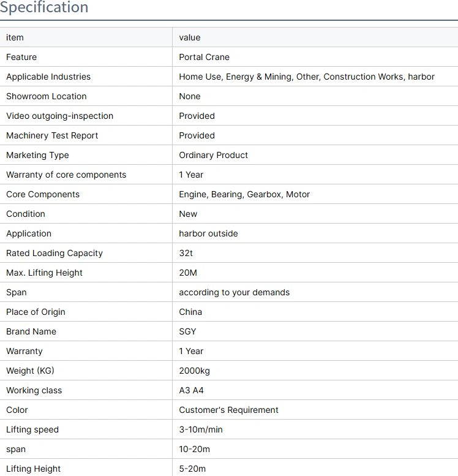This screenshot has height=476, width=458.
Task: Select Engine, Bearing, Gearbox, Motor text
Action: 244,194
